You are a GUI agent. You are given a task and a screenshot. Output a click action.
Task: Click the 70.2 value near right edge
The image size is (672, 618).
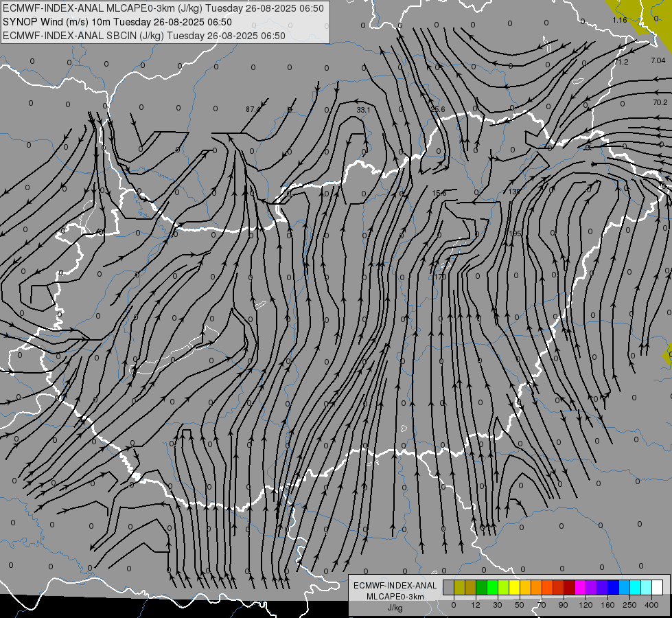pos(660,102)
